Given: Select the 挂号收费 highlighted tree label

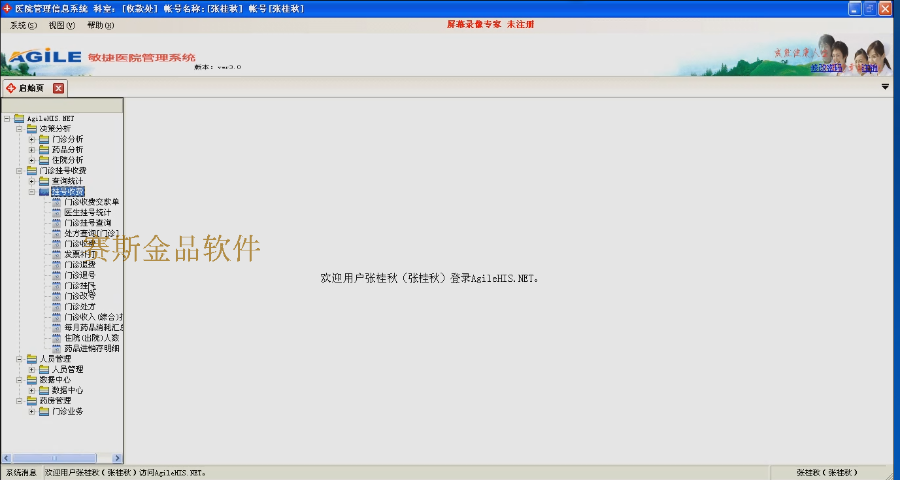Looking at the screenshot, I should pos(68,192).
